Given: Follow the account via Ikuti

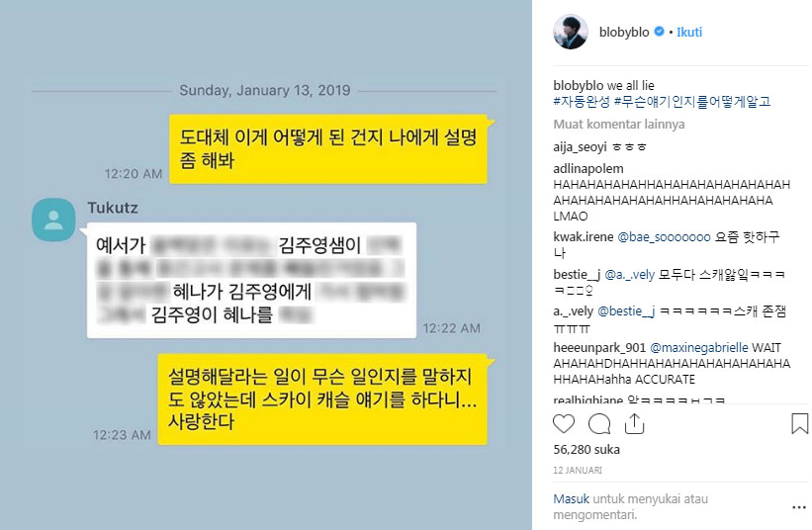Looking at the screenshot, I should pyautogui.click(x=689, y=32).
